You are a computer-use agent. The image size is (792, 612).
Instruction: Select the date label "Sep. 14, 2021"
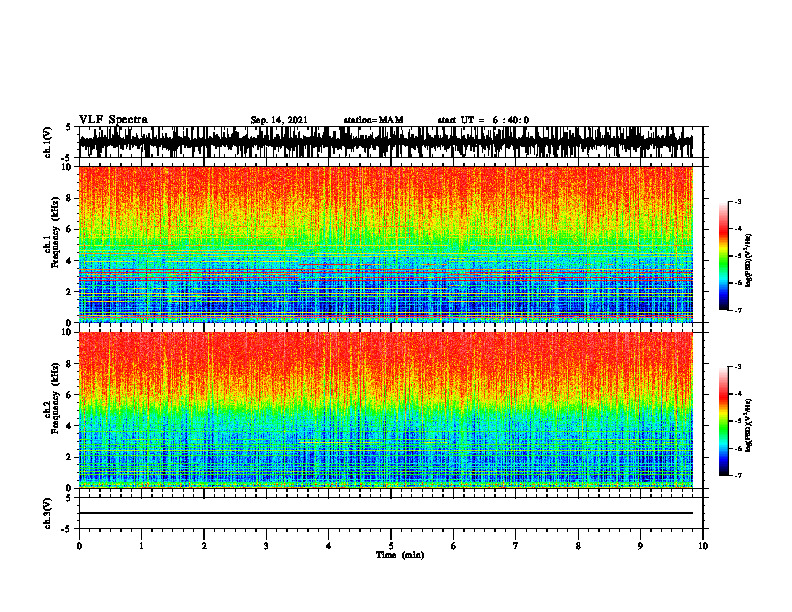click(279, 120)
